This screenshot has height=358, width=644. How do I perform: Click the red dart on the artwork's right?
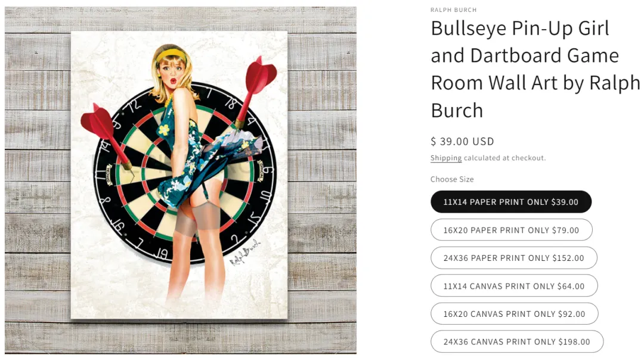pyautogui.click(x=255, y=90)
